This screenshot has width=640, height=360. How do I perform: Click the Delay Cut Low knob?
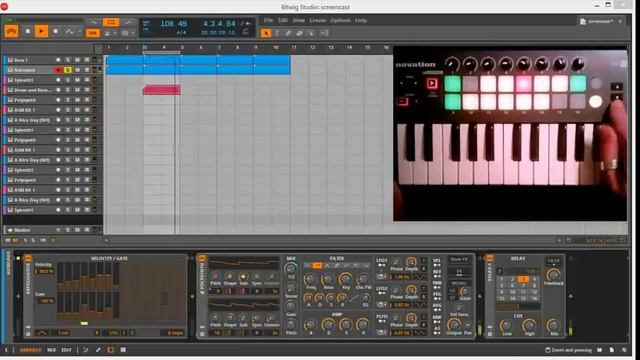506,325
